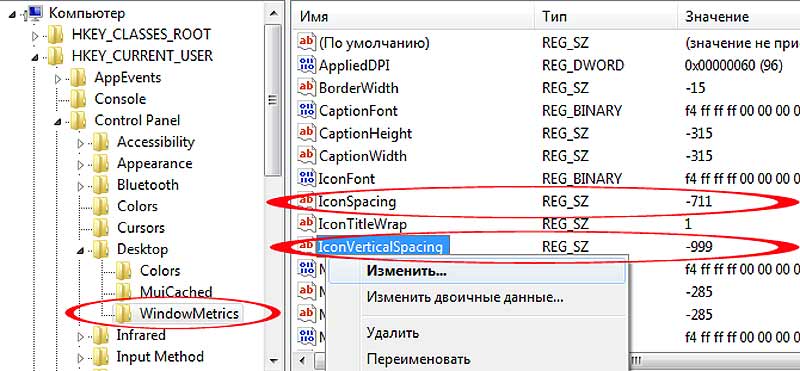Click string icon of IconSpacing value

click(x=306, y=201)
